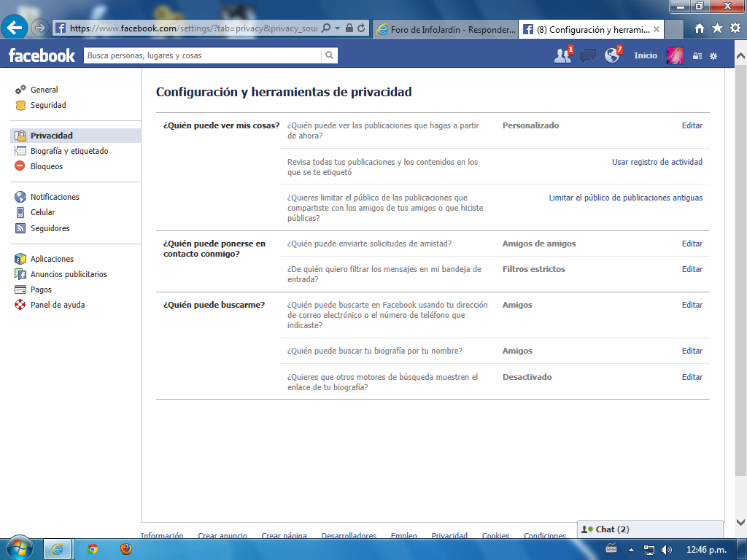Image resolution: width=747 pixels, height=560 pixels.
Task: Click the Crear página footer link
Action: 284,535
